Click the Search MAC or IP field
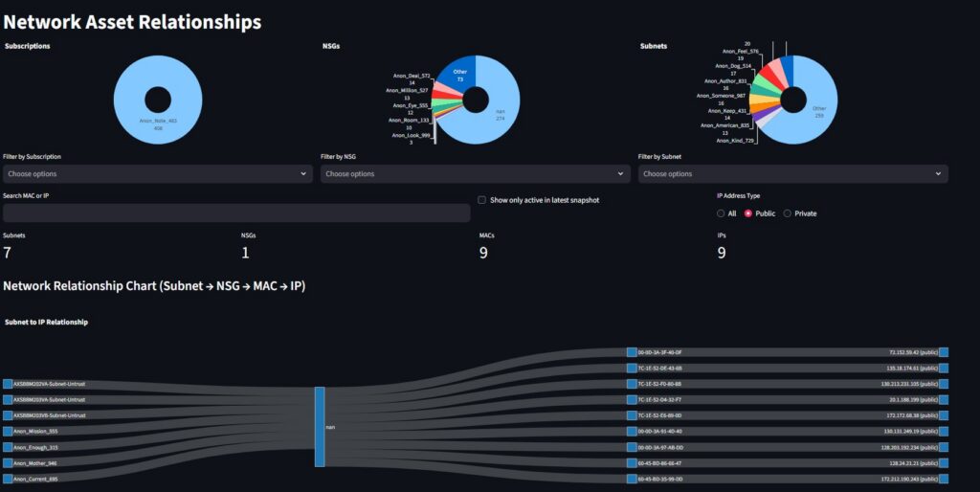Image resolution: width=980 pixels, height=492 pixels. (236, 212)
